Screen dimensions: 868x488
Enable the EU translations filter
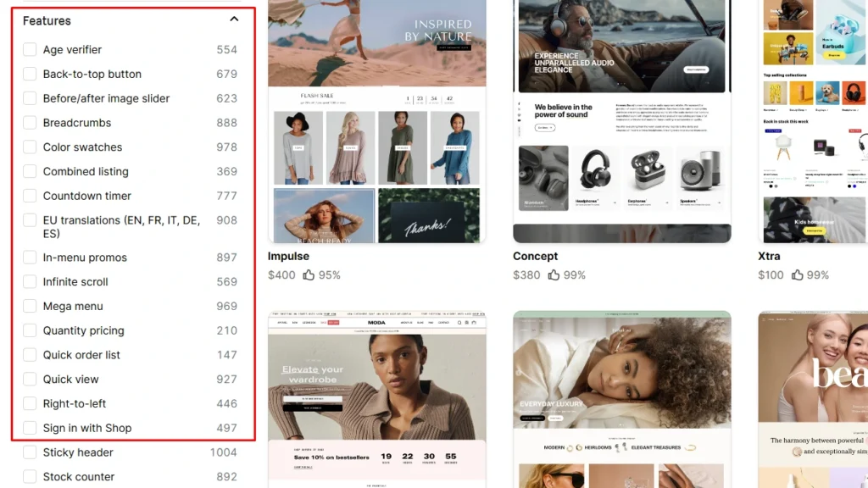tap(31, 220)
